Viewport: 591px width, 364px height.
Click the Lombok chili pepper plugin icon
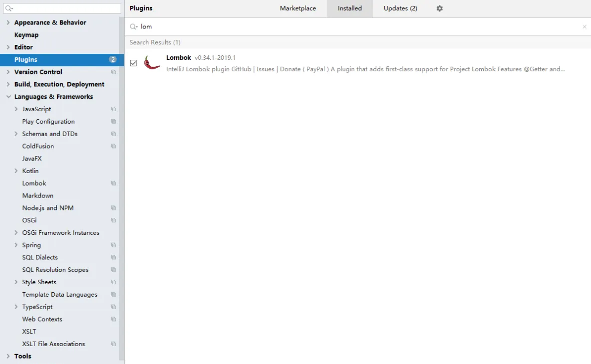(152, 62)
